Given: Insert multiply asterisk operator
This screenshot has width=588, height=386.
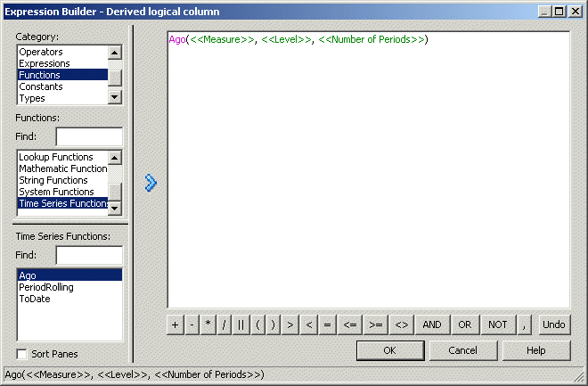Looking at the screenshot, I should 208,324.
